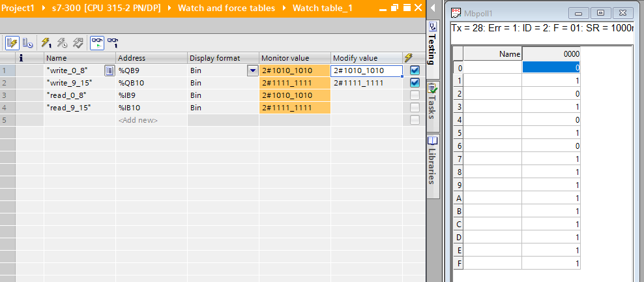
Task: Click the Monitor once icon
Action: (113, 42)
